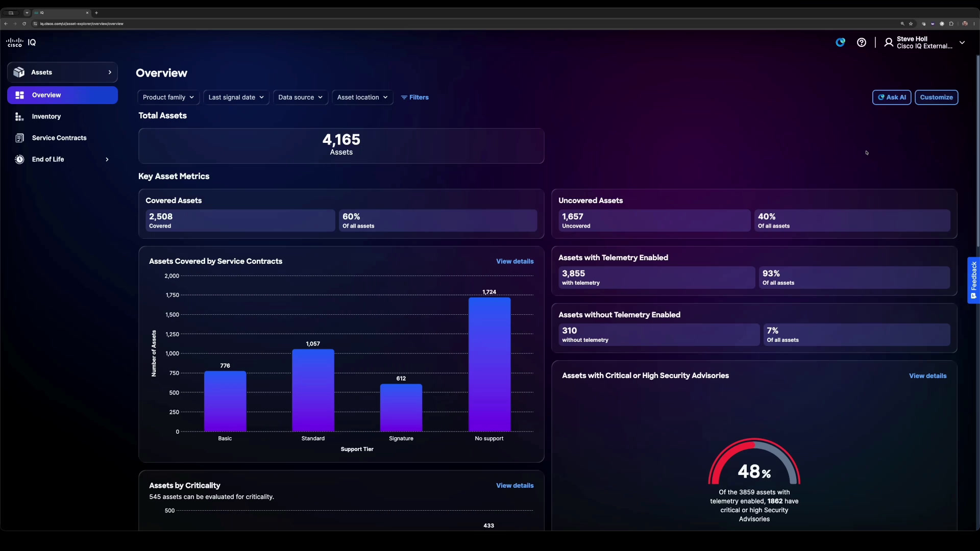The width and height of the screenshot is (980, 551).
Task: Open the Data source dropdown
Action: coord(300,97)
